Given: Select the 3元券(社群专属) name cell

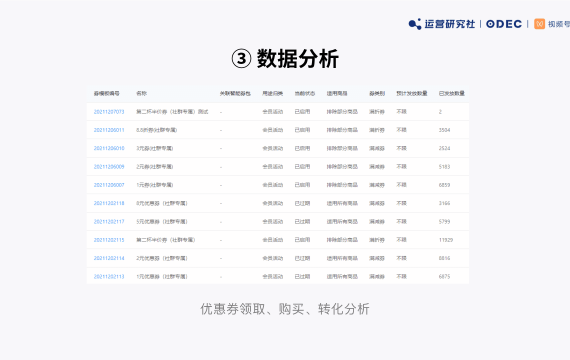Looking at the screenshot, I should [155, 148].
